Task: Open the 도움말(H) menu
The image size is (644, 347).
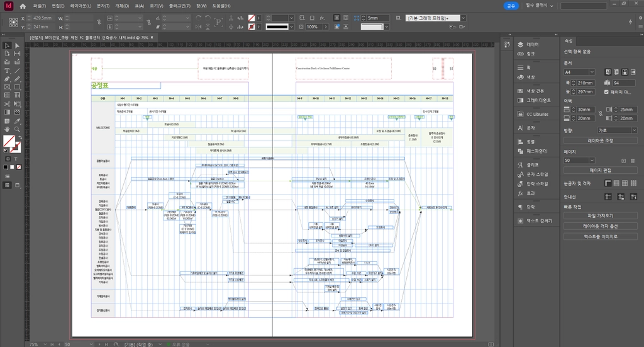Action: pyautogui.click(x=221, y=6)
